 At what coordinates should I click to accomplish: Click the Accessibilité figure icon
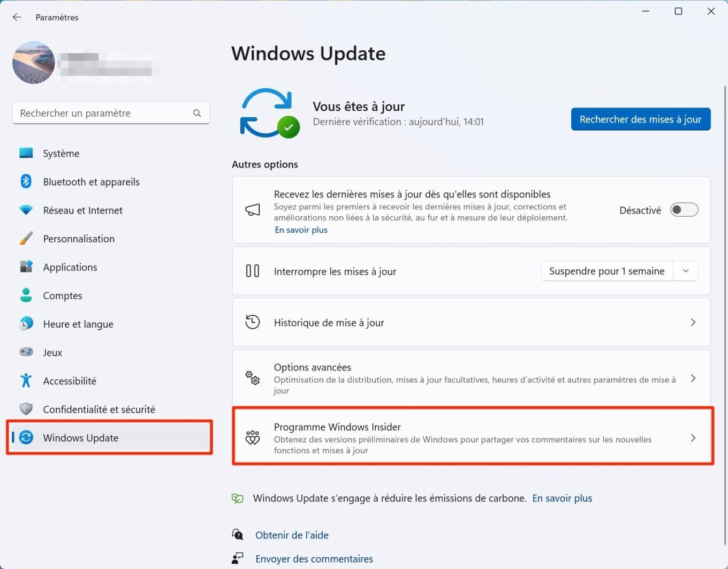coord(26,381)
